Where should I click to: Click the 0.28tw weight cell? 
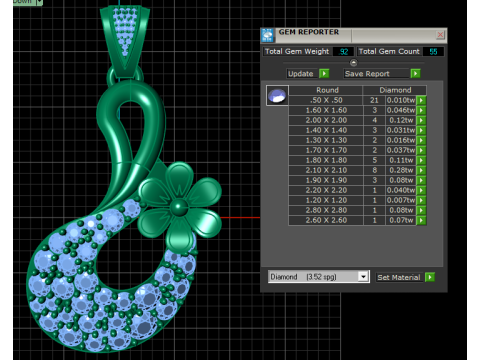tap(401, 170)
